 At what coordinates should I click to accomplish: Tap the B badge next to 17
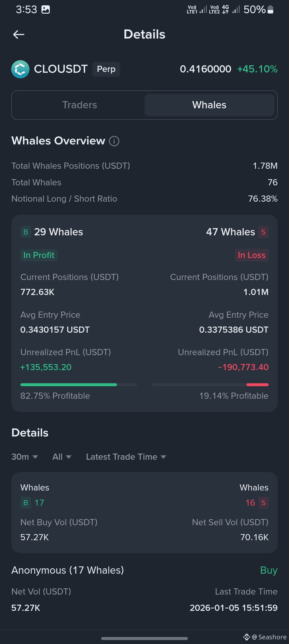click(x=26, y=503)
